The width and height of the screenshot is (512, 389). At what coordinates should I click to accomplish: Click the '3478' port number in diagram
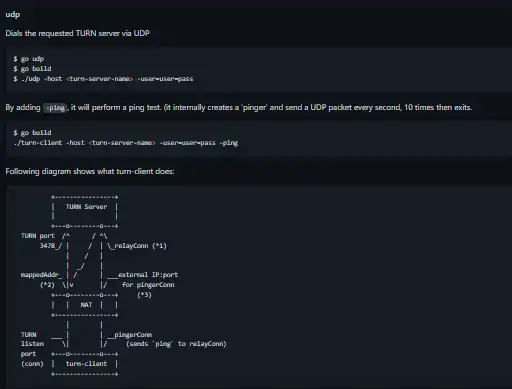[47, 246]
